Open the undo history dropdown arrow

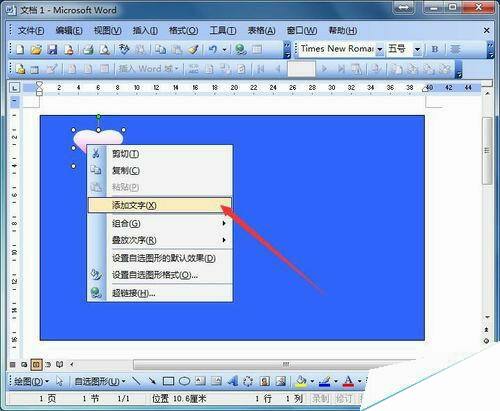[x=224, y=50]
